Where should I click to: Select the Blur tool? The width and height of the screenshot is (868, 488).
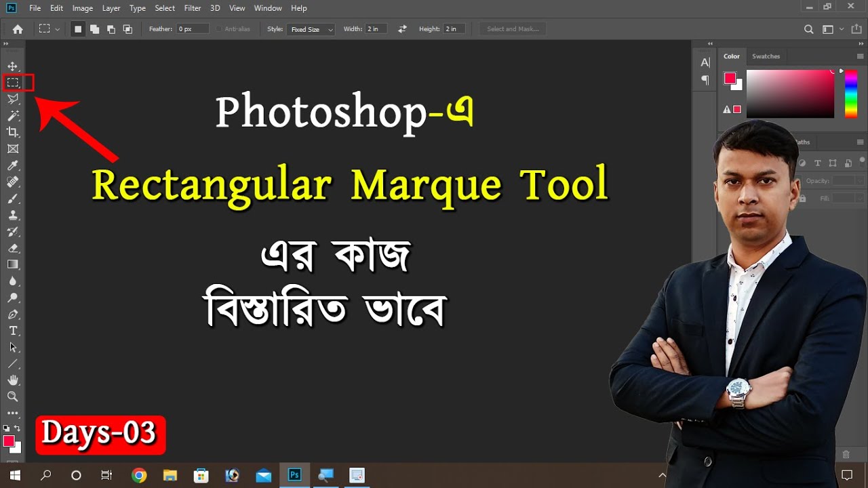point(13,281)
